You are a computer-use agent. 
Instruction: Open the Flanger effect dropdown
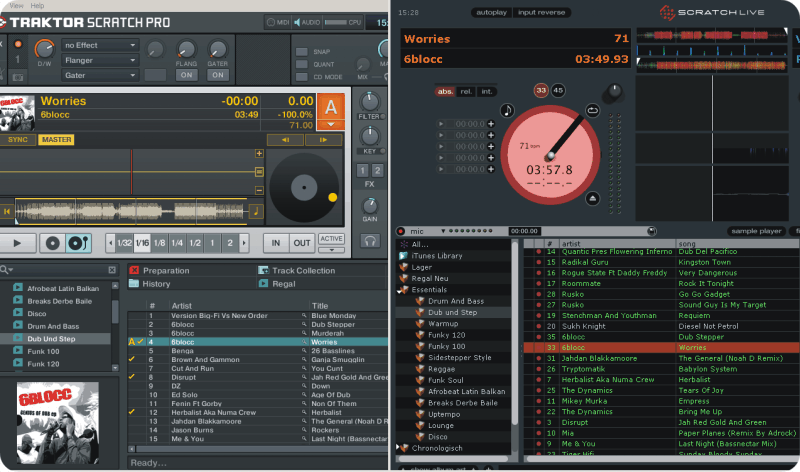pos(99,60)
